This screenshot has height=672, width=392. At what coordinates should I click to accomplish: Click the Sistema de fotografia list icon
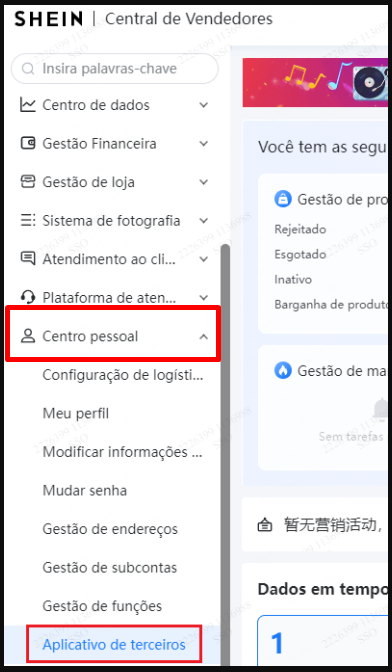28,220
